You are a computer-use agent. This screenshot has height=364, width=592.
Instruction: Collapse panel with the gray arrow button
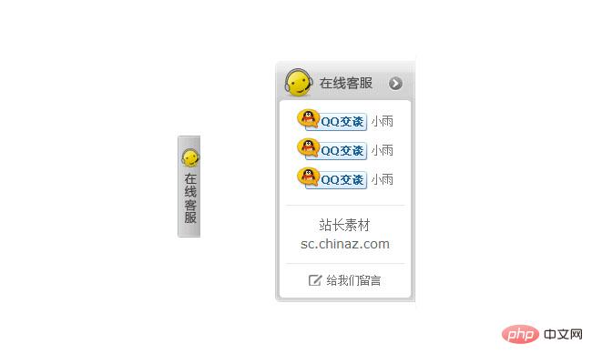(395, 84)
